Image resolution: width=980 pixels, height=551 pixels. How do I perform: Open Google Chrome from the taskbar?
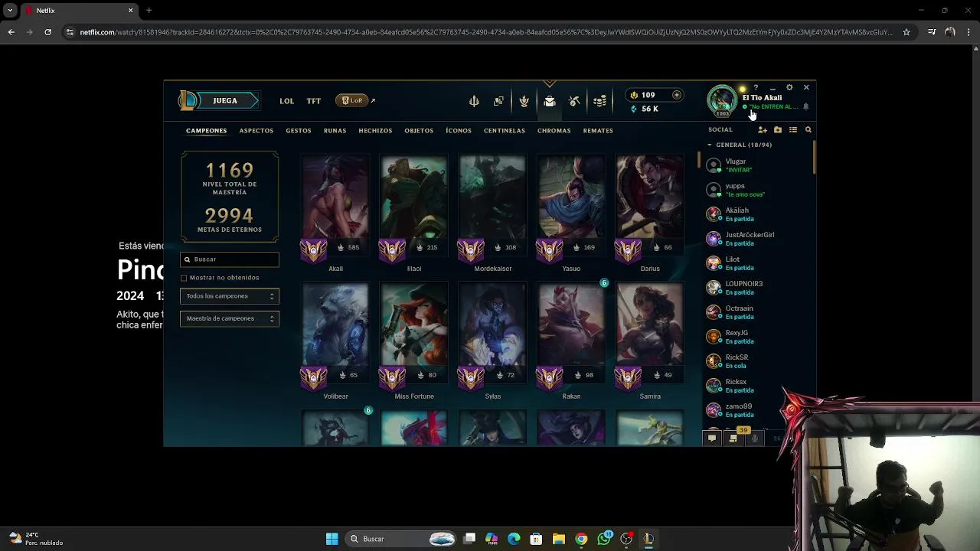581,539
